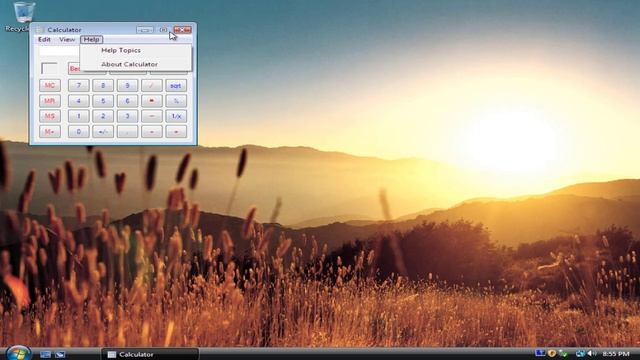
Task: Click the percent (%) key
Action: (x=176, y=101)
